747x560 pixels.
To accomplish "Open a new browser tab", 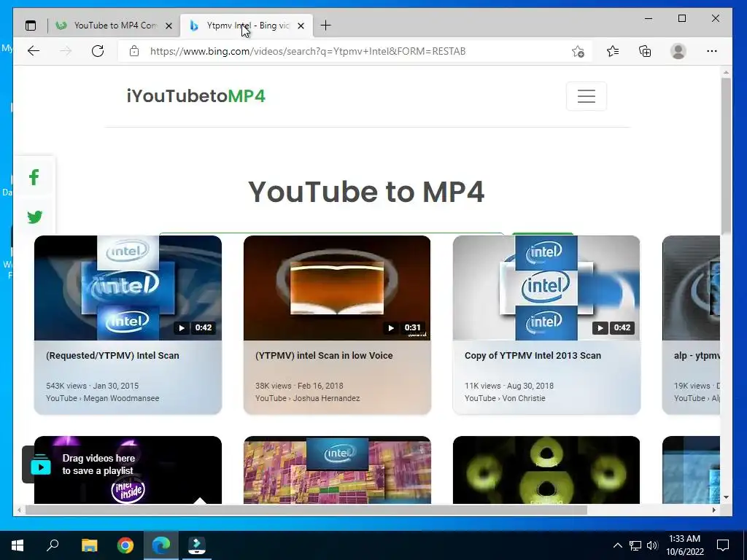I will [325, 26].
